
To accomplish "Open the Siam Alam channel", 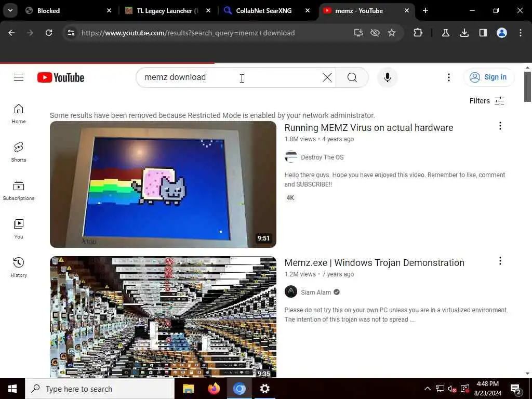I will (x=315, y=292).
